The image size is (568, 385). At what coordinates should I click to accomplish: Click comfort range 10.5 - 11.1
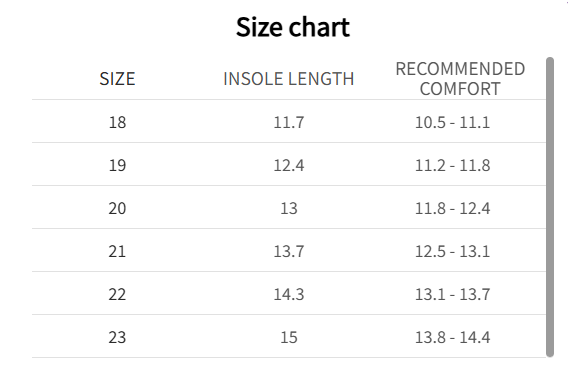coord(452,122)
